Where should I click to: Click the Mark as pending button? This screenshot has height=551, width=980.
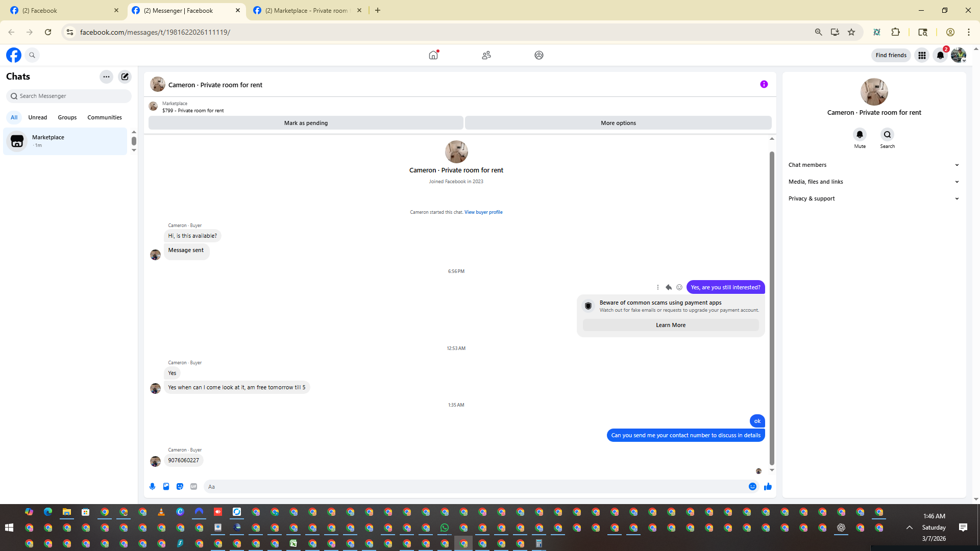click(x=306, y=123)
